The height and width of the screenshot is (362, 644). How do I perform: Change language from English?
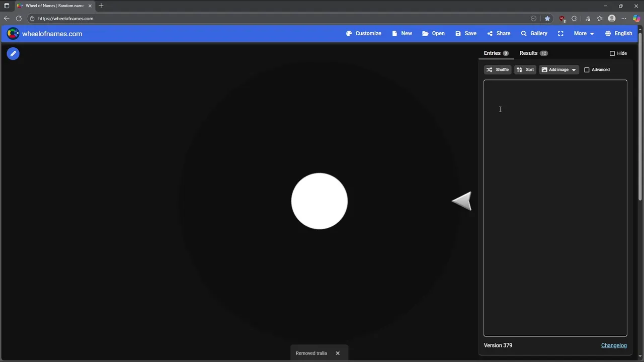[x=618, y=34]
